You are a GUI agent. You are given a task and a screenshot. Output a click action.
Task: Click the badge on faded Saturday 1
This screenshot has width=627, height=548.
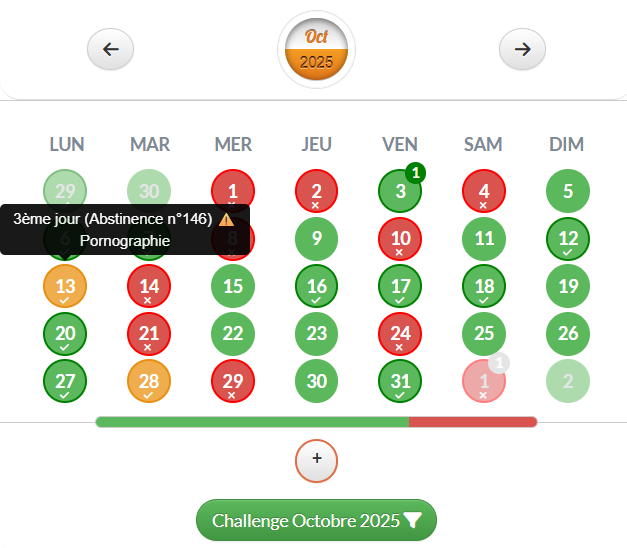click(499, 363)
